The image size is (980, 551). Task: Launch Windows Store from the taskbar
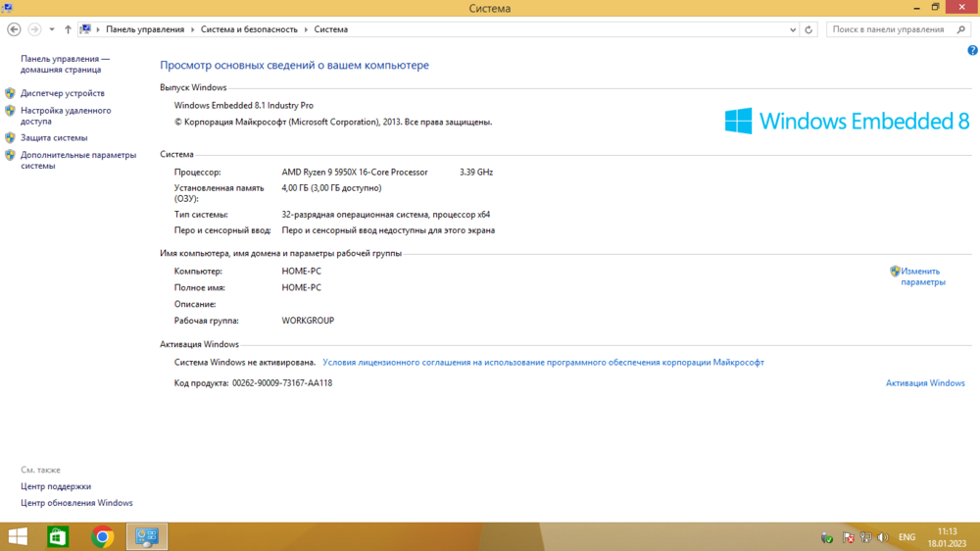point(59,536)
